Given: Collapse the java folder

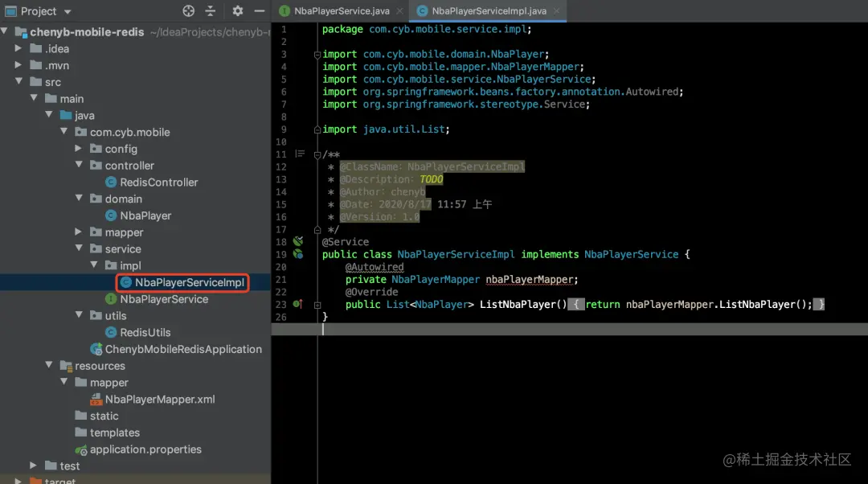Looking at the screenshot, I should click(49, 115).
